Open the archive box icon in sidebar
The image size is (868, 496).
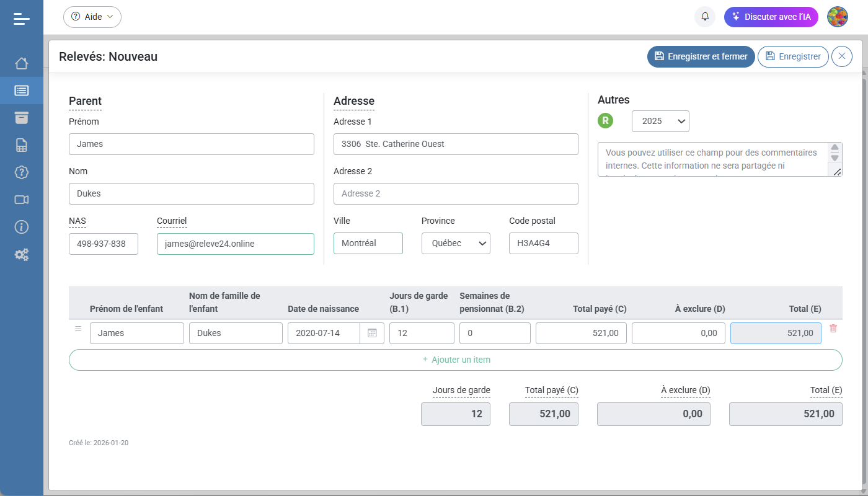tap(22, 118)
